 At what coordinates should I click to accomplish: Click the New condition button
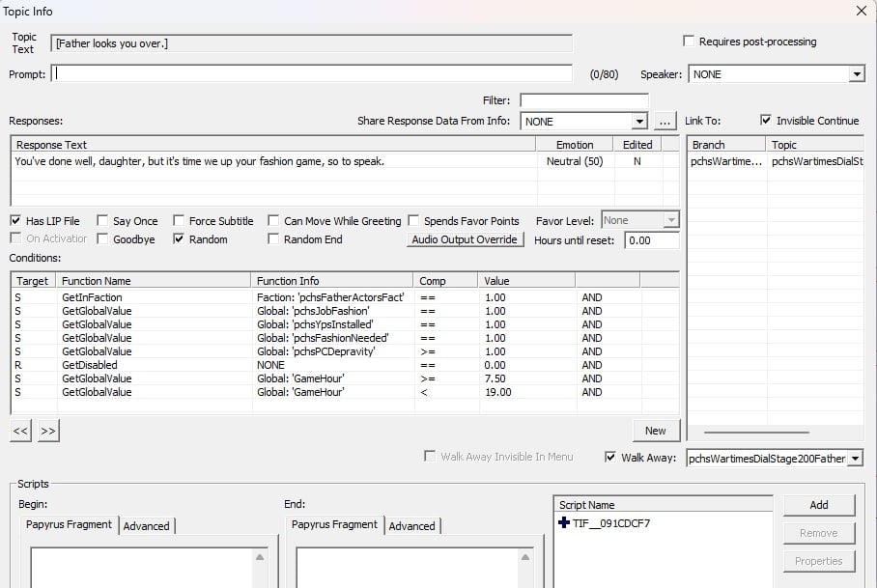[656, 431]
